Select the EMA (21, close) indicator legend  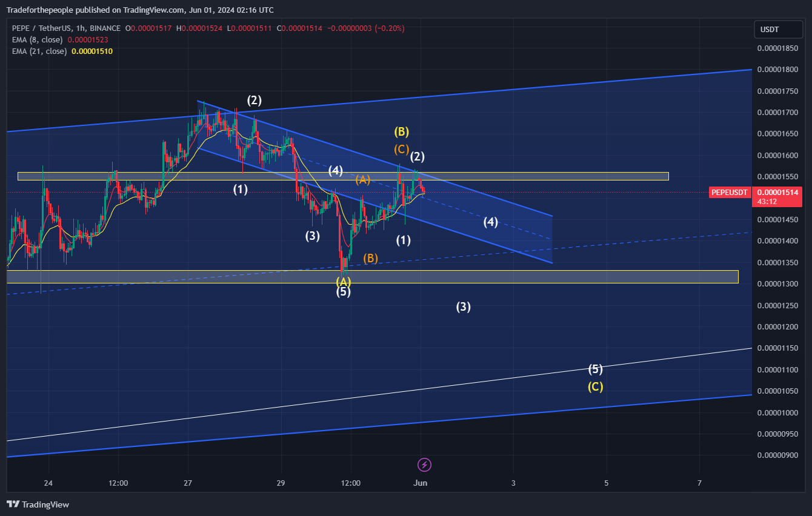point(40,51)
